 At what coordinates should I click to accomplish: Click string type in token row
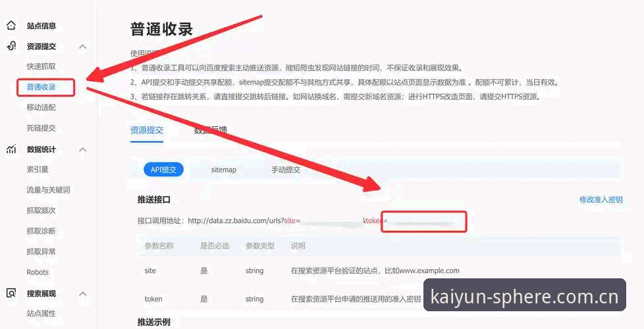coord(255,299)
